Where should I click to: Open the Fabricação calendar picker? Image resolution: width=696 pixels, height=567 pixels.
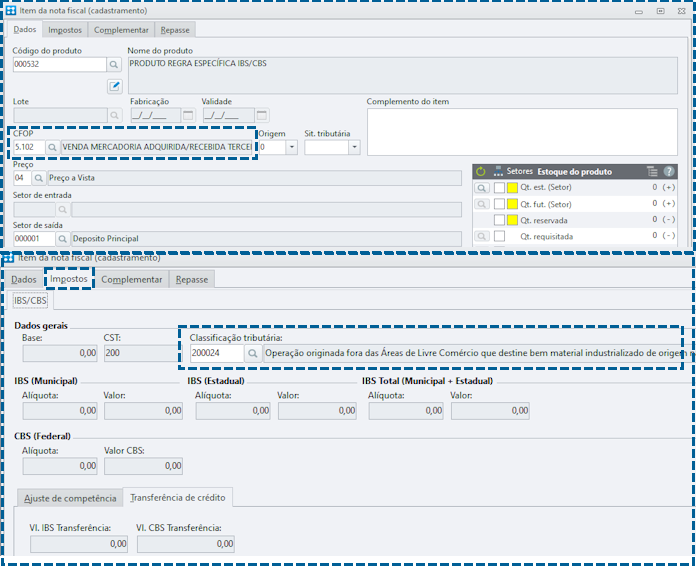point(188,115)
